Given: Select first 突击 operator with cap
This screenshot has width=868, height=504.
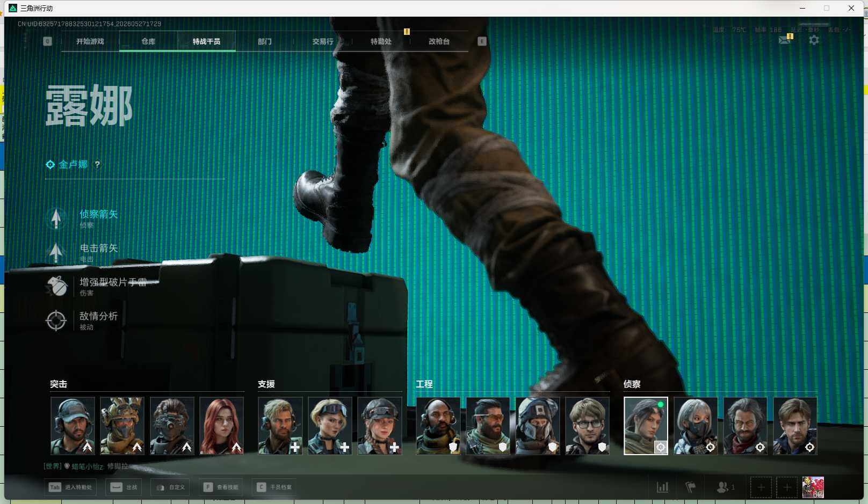Looking at the screenshot, I should tap(73, 426).
